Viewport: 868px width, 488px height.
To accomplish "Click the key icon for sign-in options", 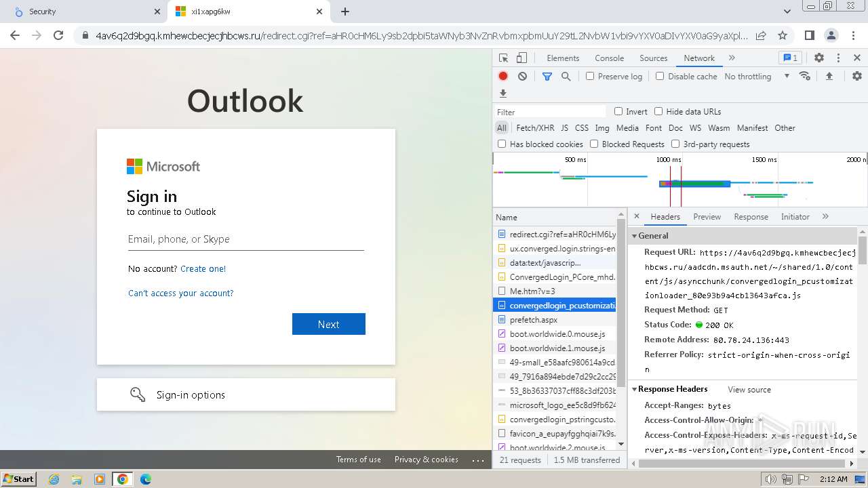I will 138,394.
